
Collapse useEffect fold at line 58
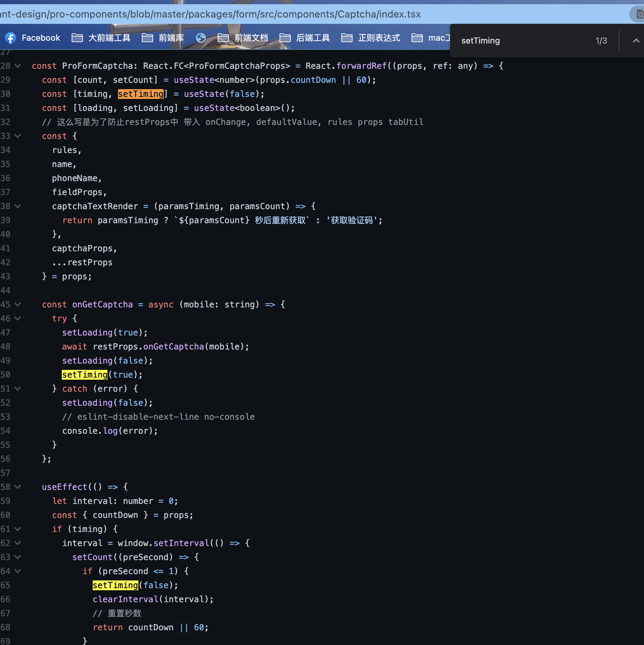pyautogui.click(x=18, y=487)
